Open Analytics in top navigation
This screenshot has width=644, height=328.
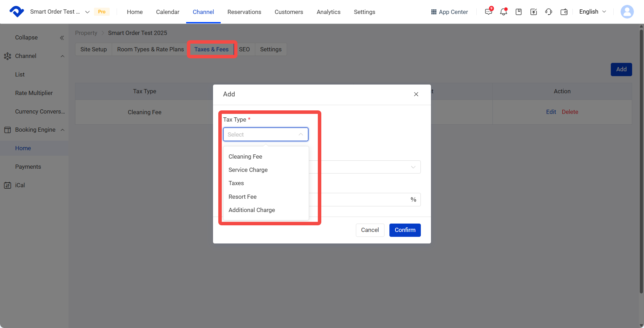point(328,12)
